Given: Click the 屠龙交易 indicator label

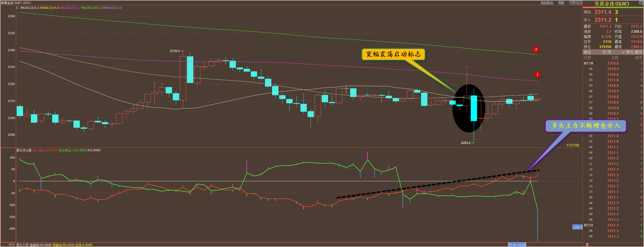Looking at the screenshot, I should pos(23,245).
